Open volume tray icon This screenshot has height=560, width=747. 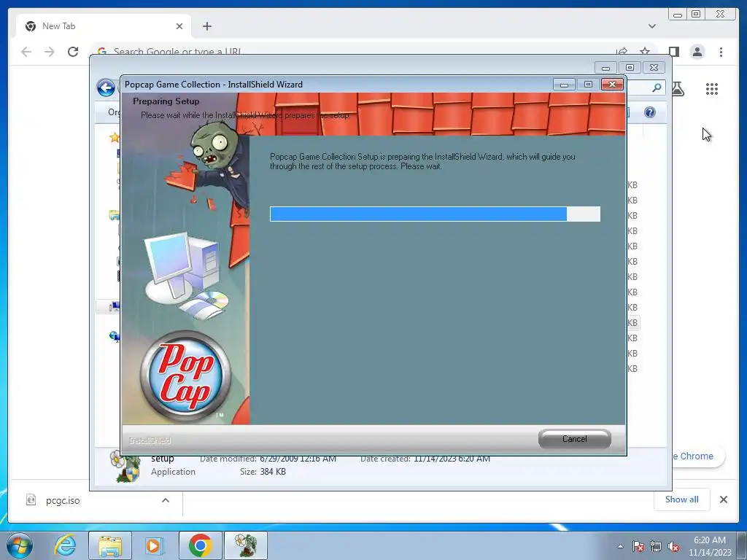(x=673, y=547)
